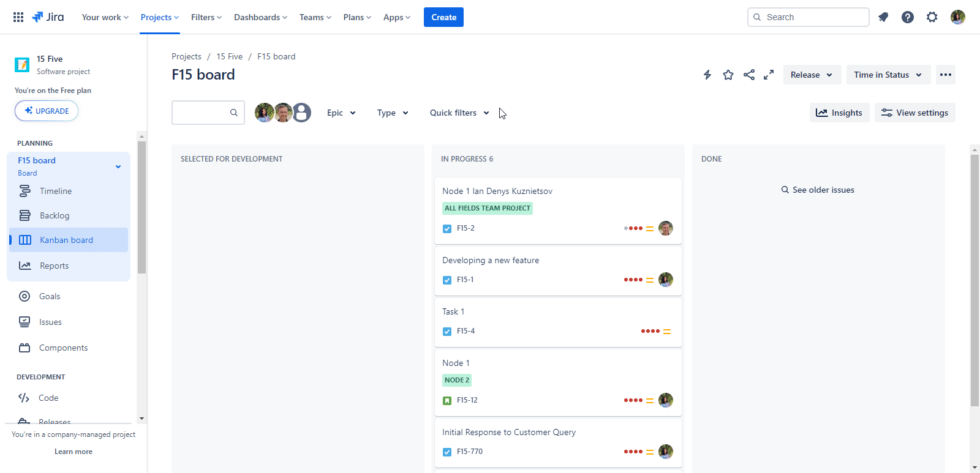Open the help question mark icon

[908, 17]
